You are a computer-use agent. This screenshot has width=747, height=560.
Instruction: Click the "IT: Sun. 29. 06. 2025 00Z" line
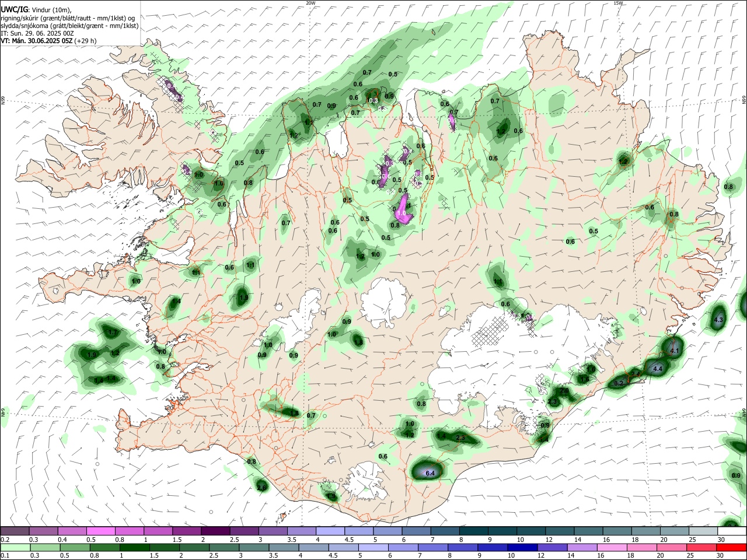click(37, 33)
